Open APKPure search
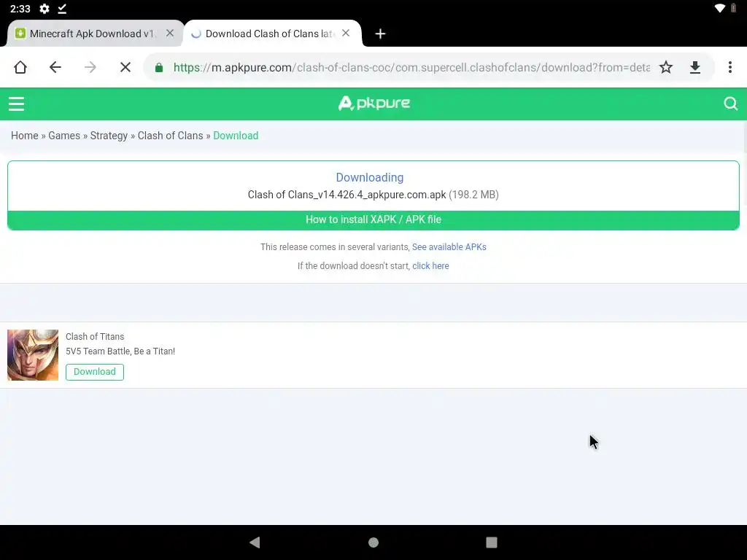Image resolution: width=747 pixels, height=560 pixels. click(x=730, y=104)
